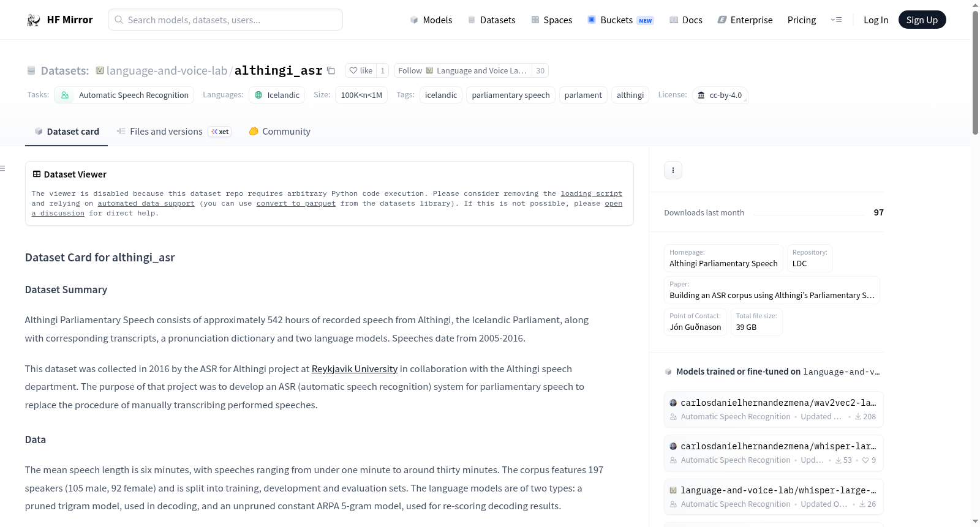
Task: Click the Datasets: breadcrumb label
Action: pos(65,70)
